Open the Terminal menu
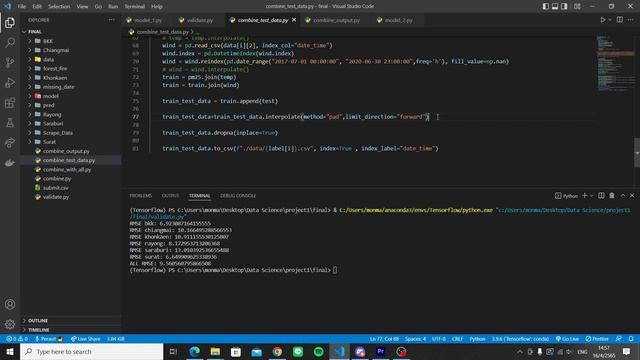Image resolution: width=640 pixels, height=360 pixels. point(134,6)
